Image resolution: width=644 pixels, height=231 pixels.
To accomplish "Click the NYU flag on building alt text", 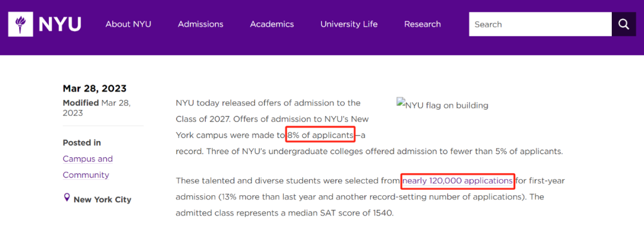I will (447, 105).
